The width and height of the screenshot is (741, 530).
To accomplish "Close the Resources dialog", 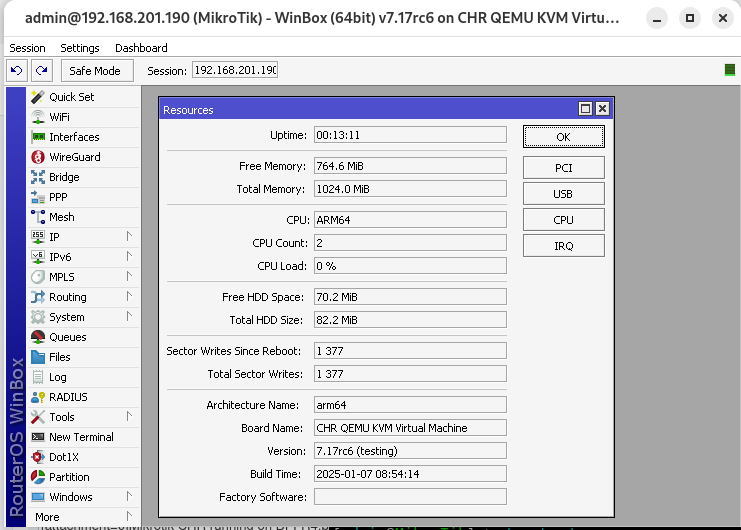I will point(602,109).
